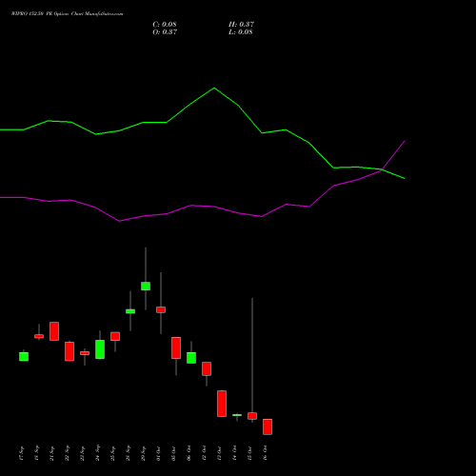Select the green candle above 17 Sep
The width and height of the screenshot is (476, 476).
point(24,356)
